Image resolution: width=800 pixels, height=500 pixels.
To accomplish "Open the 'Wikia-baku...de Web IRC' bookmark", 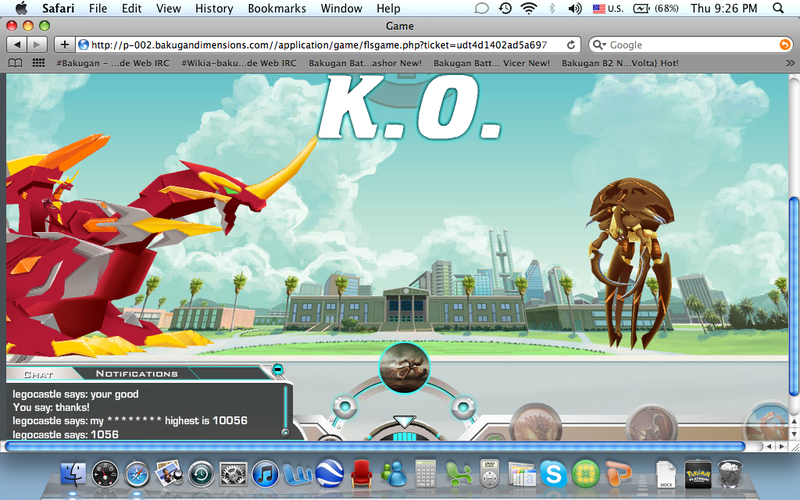I will (238, 63).
